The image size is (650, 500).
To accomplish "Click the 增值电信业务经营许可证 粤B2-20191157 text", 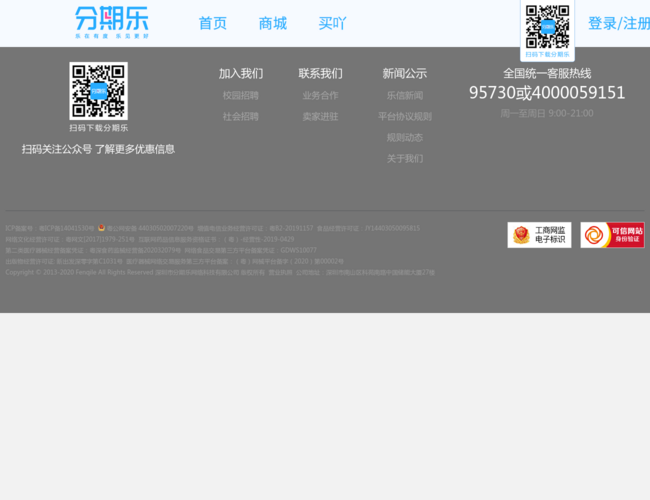I will coord(255,228).
